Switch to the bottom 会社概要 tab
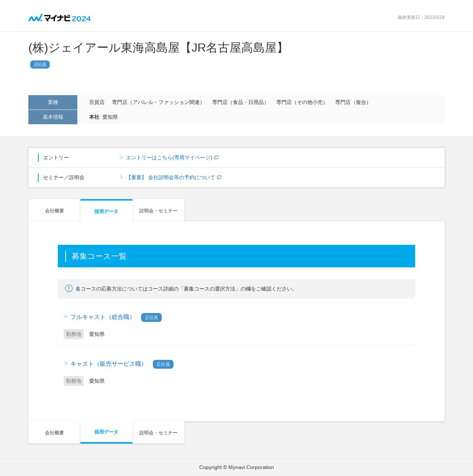This screenshot has width=473, height=476. (54, 432)
